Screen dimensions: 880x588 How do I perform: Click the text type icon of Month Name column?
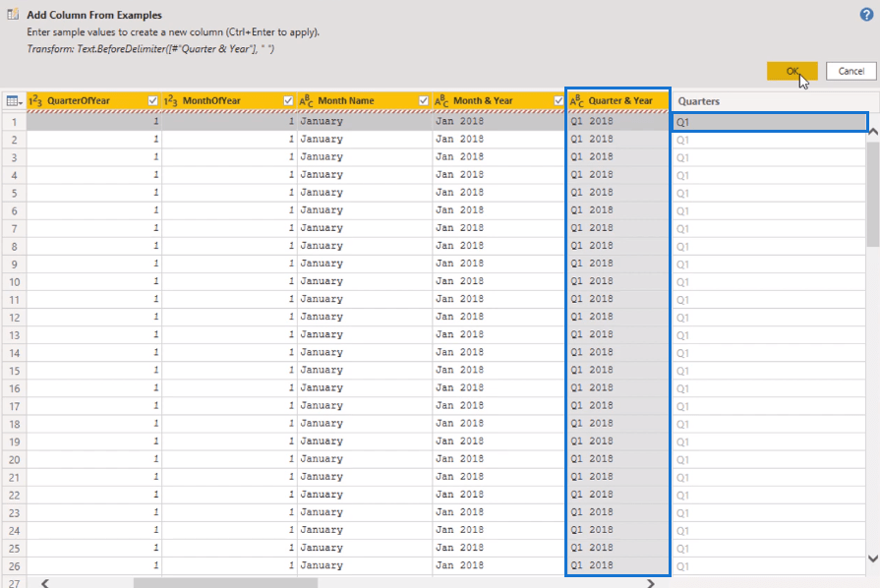[x=306, y=100]
